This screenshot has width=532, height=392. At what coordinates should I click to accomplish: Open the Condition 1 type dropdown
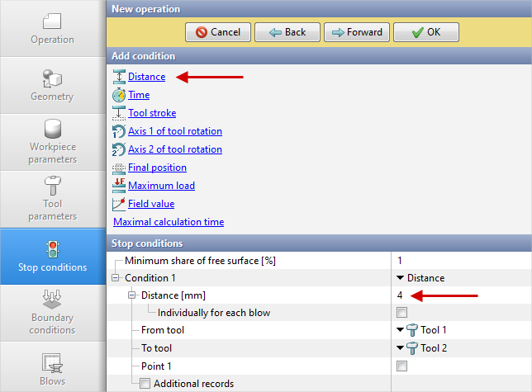[421, 278]
